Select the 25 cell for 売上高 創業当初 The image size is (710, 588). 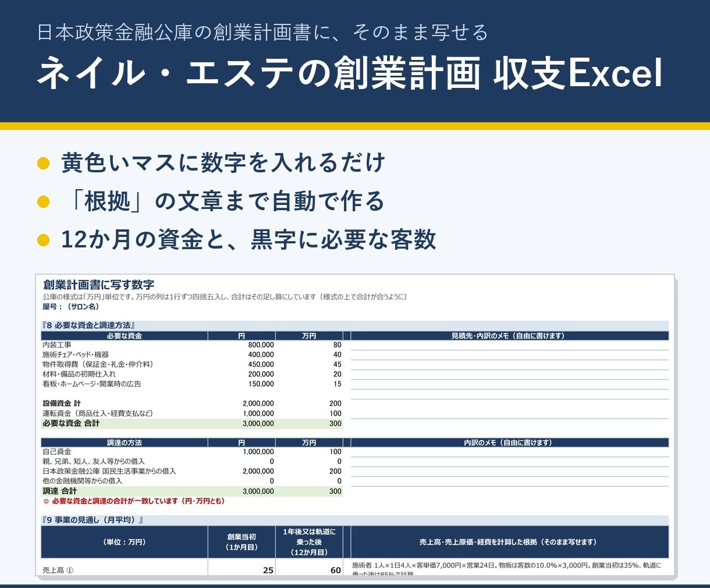[x=268, y=571]
